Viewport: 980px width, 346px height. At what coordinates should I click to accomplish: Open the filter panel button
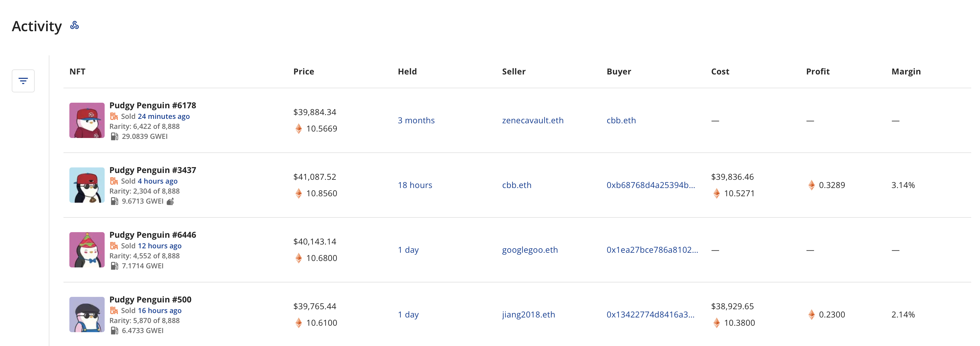coord(23,81)
